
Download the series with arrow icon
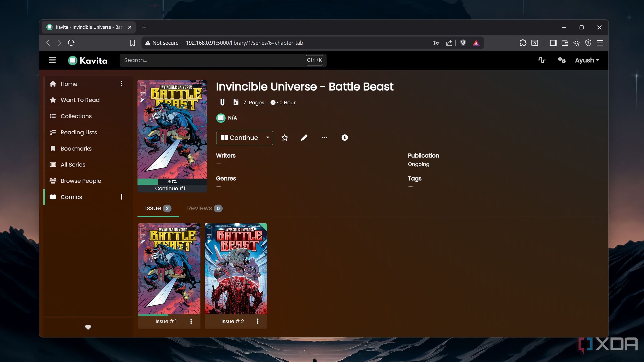344,138
